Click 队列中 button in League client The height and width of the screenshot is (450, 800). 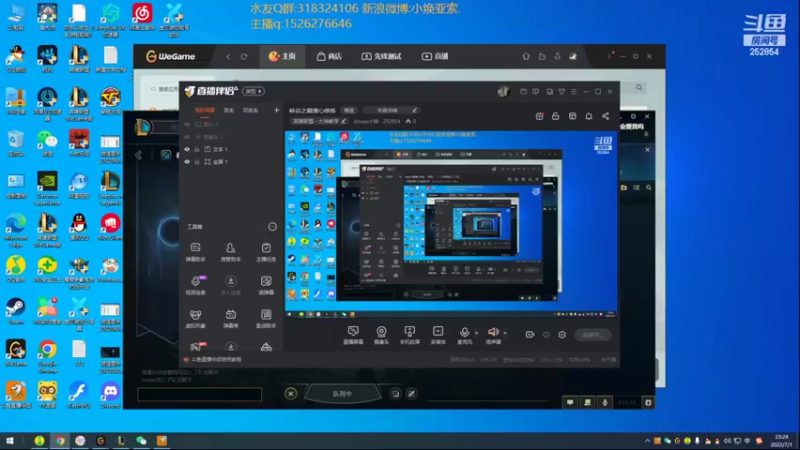tap(342, 394)
